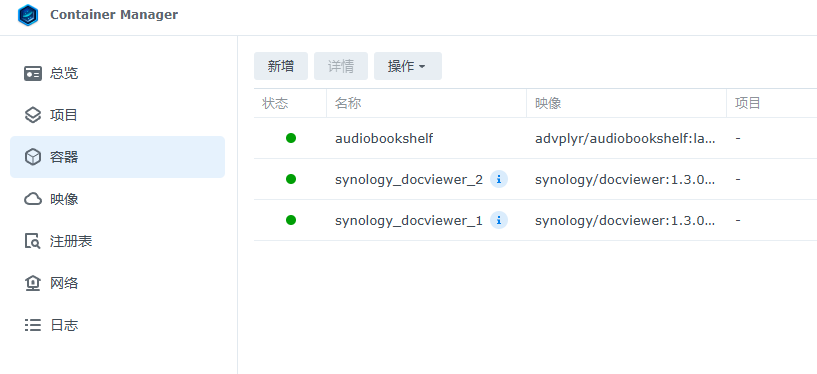Select the 容器 section
Image resolution: width=817 pixels, height=374 pixels.
tap(117, 157)
